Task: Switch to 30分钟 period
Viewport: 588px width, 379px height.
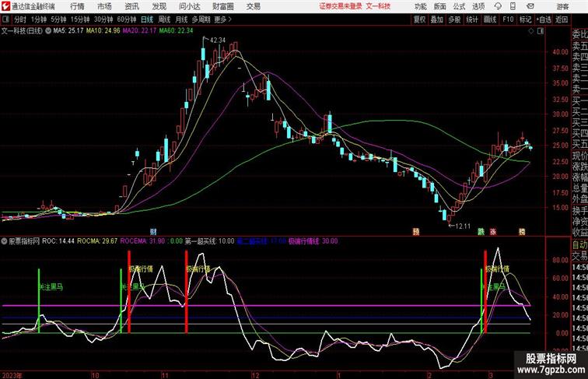Action: 103,19
